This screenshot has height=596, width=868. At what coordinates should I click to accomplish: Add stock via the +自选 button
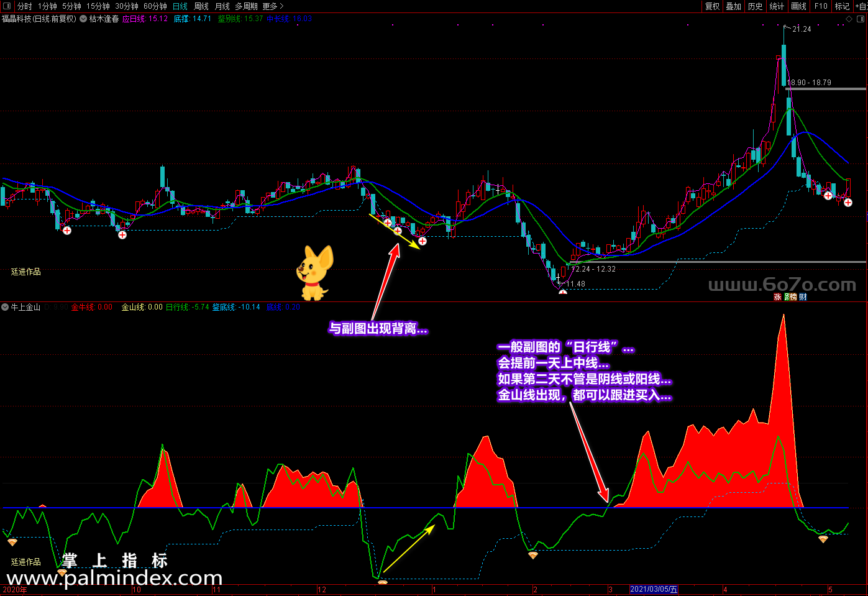(861, 6)
